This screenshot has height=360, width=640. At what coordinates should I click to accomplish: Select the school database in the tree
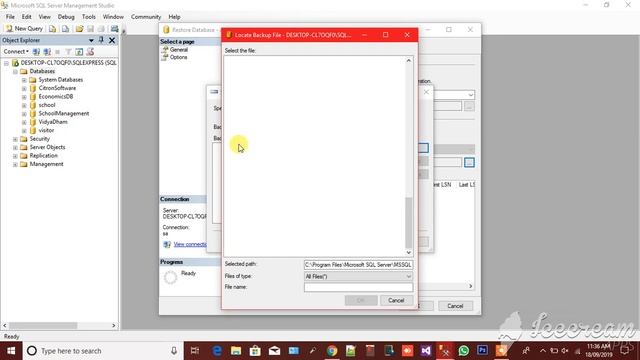(x=47, y=105)
